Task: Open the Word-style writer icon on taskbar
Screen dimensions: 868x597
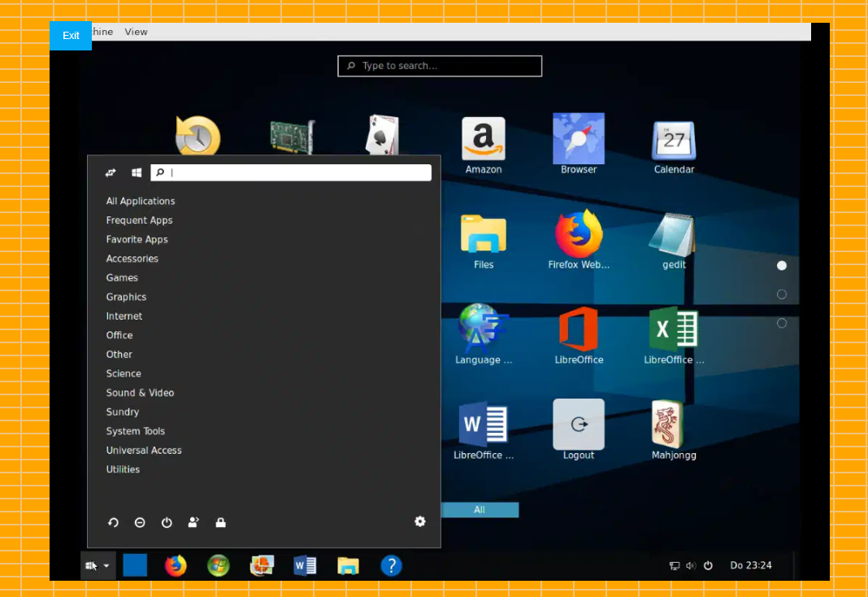Action: [x=305, y=565]
